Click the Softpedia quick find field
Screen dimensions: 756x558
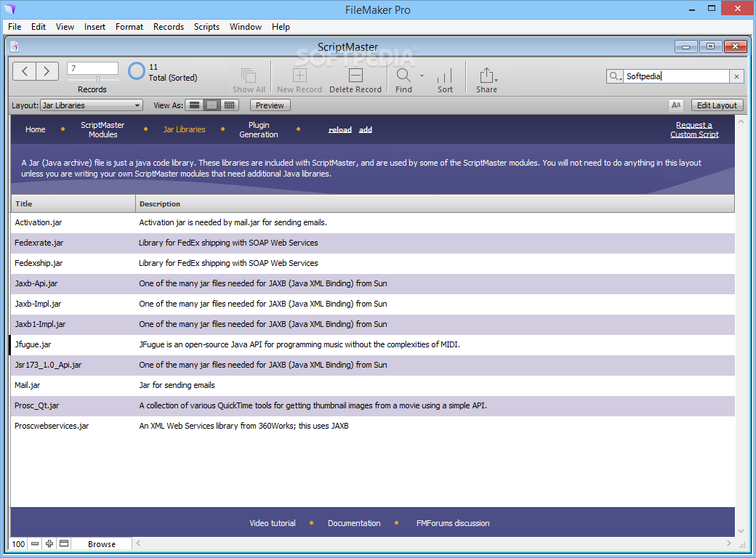point(676,76)
